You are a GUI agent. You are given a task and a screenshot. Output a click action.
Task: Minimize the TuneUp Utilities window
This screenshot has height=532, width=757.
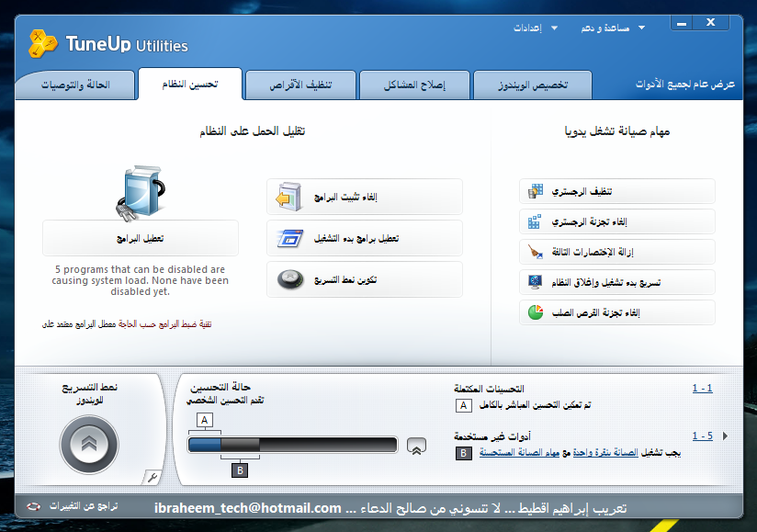[x=682, y=23]
